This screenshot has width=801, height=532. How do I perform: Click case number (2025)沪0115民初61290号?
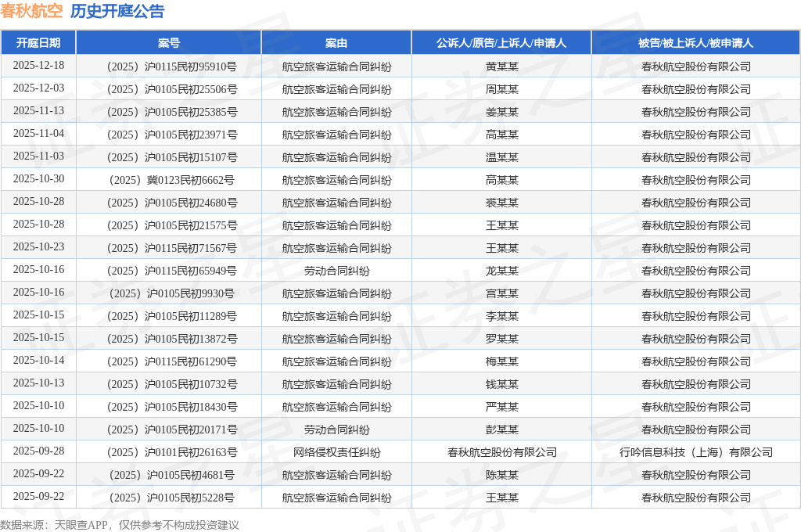[171, 361]
